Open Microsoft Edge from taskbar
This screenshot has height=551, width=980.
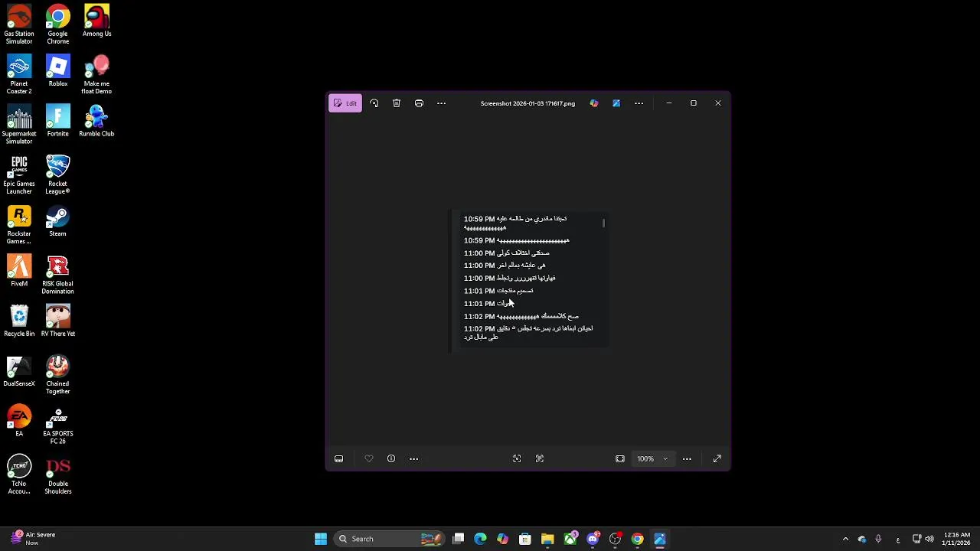pyautogui.click(x=480, y=539)
